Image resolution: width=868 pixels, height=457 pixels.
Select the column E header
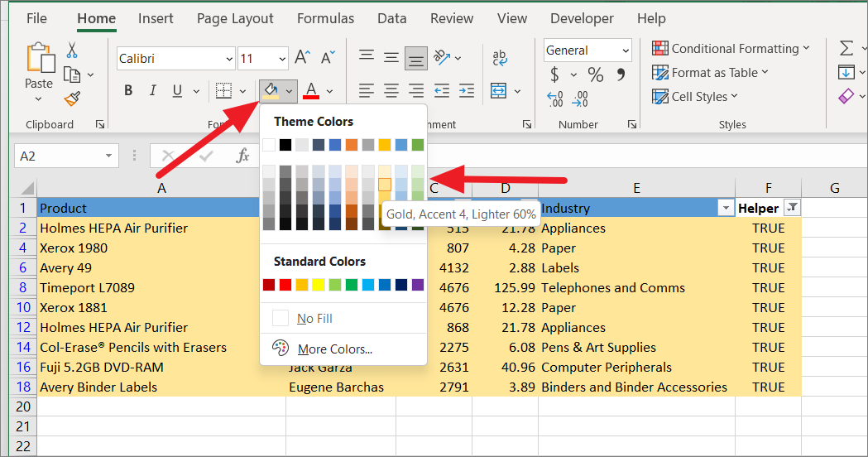click(636, 188)
